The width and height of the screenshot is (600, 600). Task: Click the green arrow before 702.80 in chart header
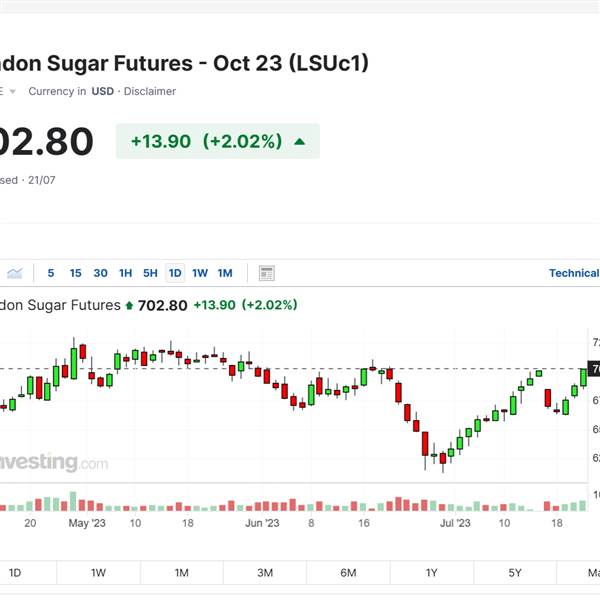[x=129, y=305]
